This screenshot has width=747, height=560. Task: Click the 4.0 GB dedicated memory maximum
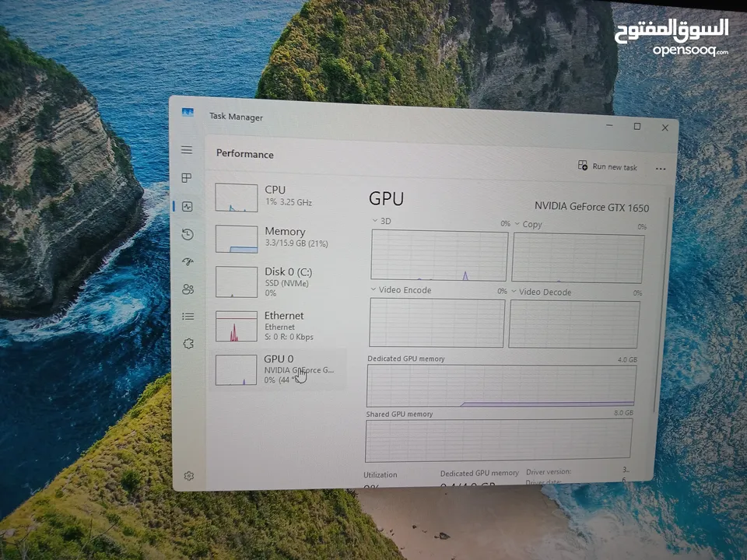(x=627, y=359)
